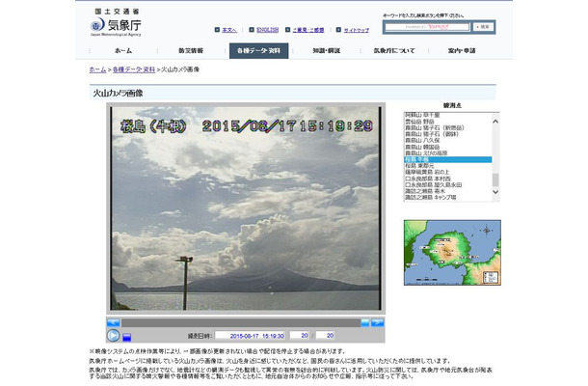Open the 気象庁について navigation tab
This screenshot has height=386, width=588.
pyautogui.click(x=394, y=51)
